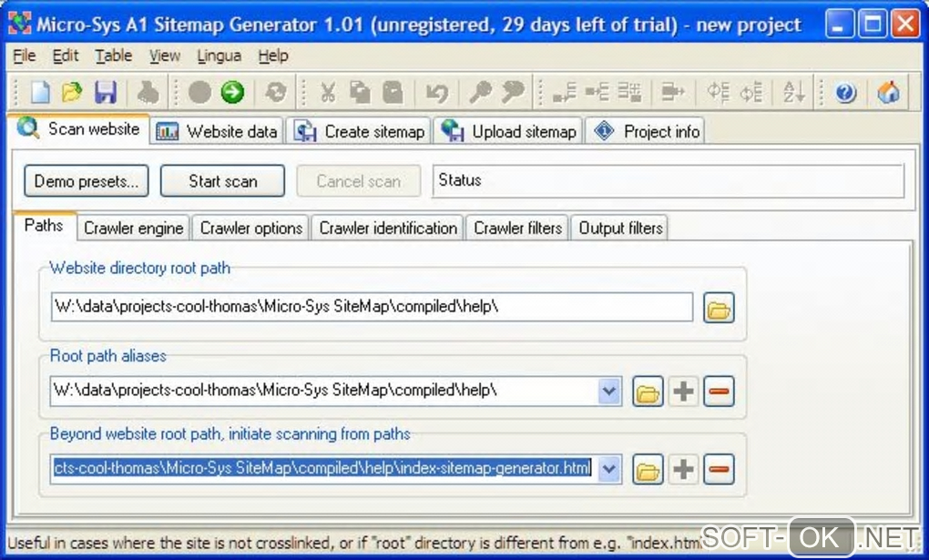Screen dimensions: 929x560
Task: Click the Demo presets... button
Action: point(87,180)
